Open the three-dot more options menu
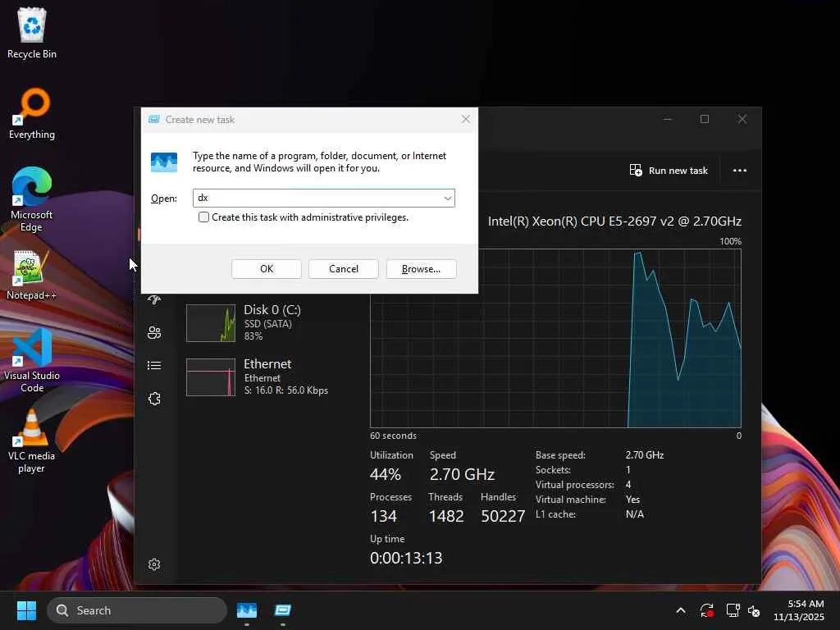This screenshot has height=630, width=840. pyautogui.click(x=740, y=171)
